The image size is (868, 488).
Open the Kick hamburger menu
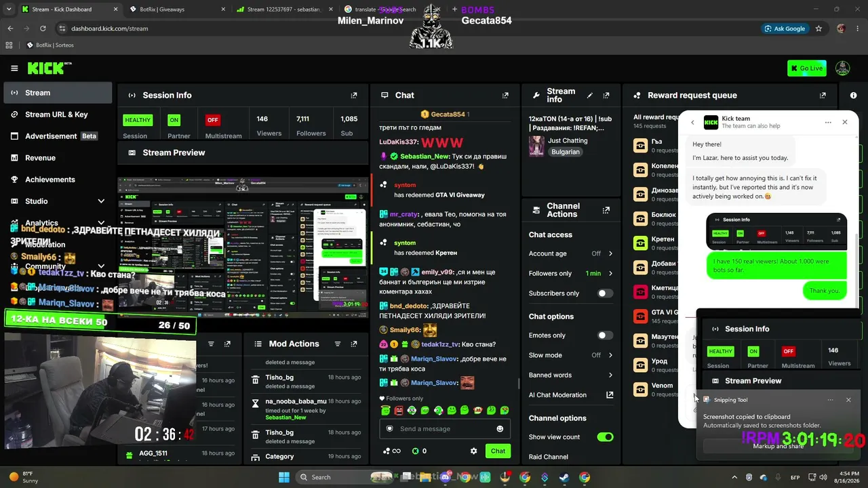(14, 68)
